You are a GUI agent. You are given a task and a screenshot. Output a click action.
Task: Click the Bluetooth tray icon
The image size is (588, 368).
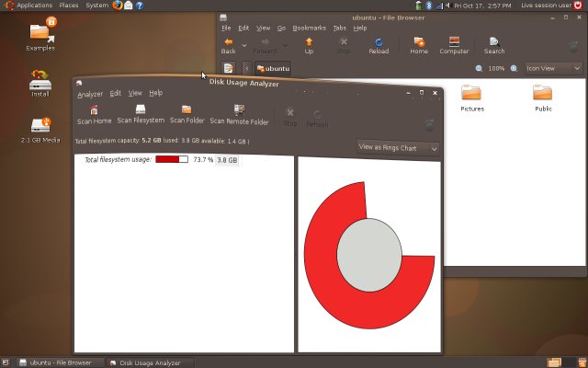(x=429, y=6)
